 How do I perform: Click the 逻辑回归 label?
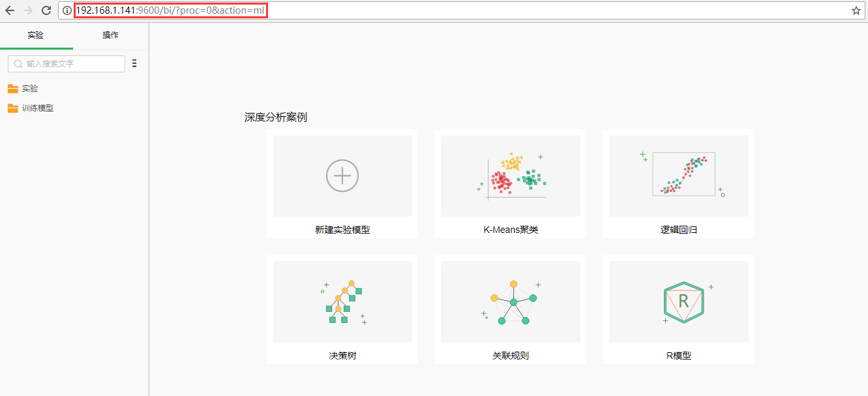[x=679, y=230]
